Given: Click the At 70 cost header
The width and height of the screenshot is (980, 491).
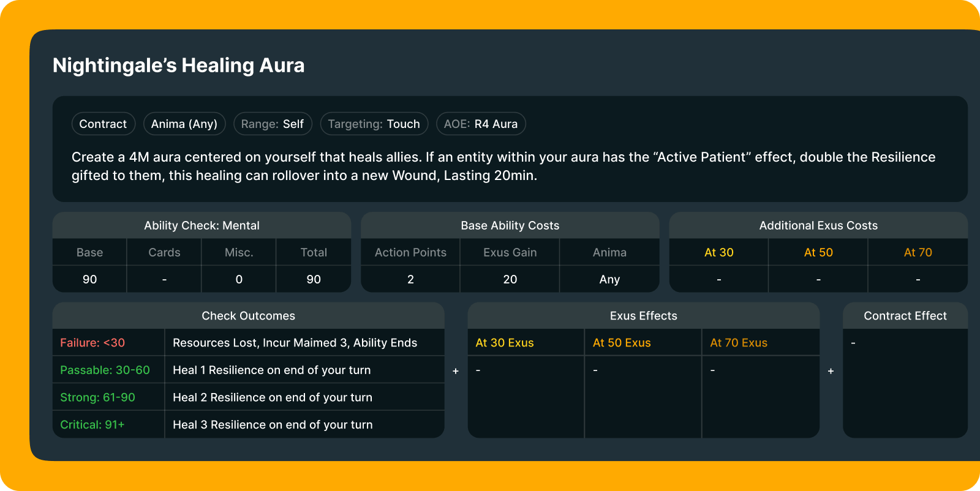Looking at the screenshot, I should click(918, 252).
